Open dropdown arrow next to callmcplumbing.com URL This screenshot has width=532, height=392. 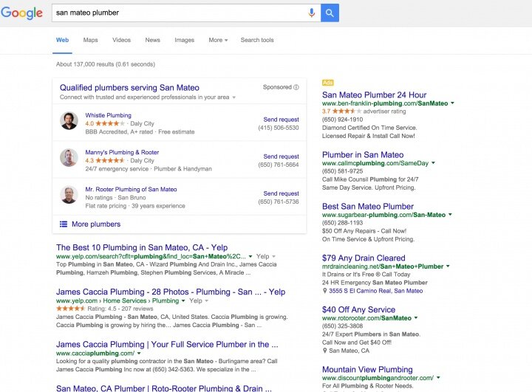pyautogui.click(x=433, y=163)
